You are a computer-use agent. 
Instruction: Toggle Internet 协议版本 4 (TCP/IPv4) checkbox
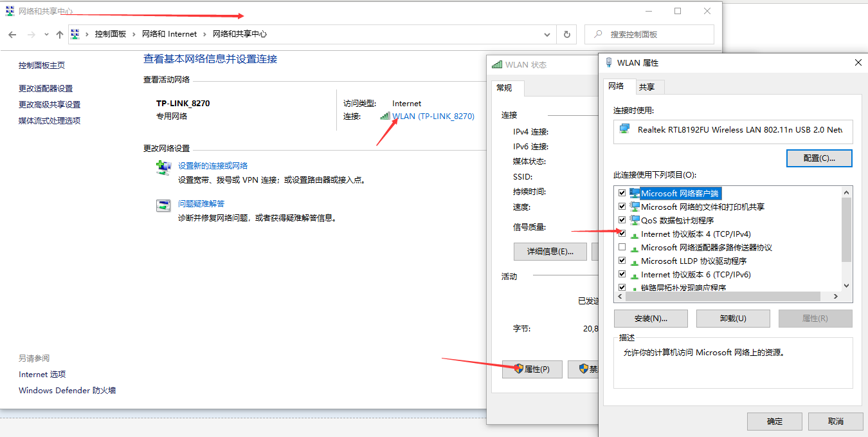tap(622, 234)
